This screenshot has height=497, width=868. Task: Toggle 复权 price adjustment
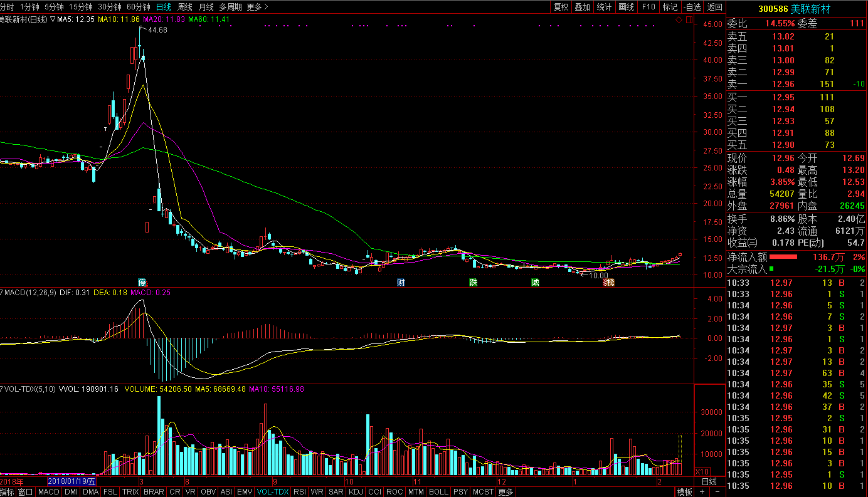pos(561,7)
